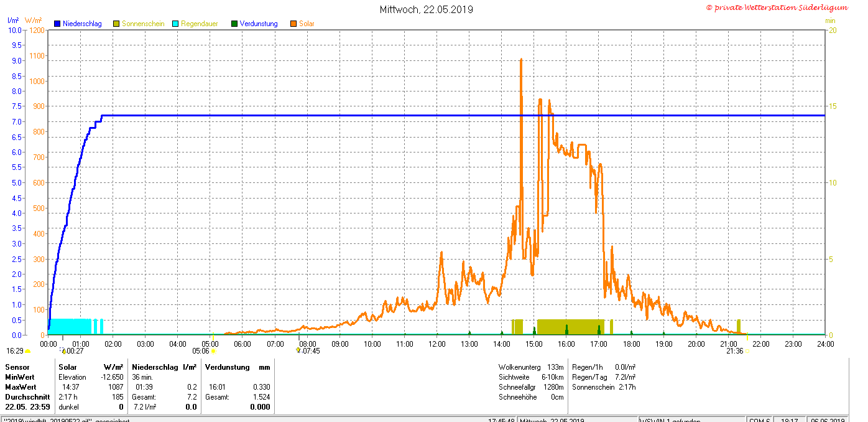Image resolution: width=868 pixels, height=422 pixels.
Task: Click the moon icon beside 00:27
Action: (63, 351)
